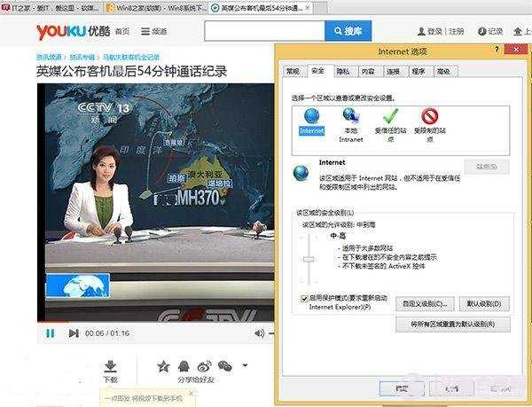Close the Internet 选项 dialog
Screen dimensions: 532x407
pyautogui.click(x=516, y=50)
